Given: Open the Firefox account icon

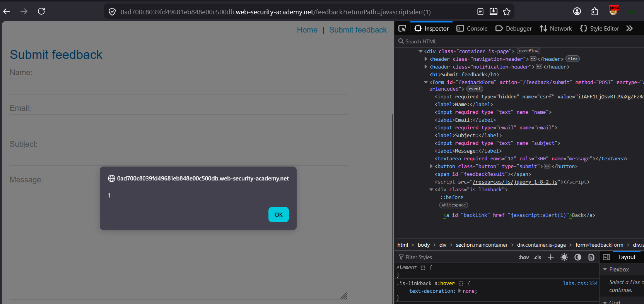Looking at the screenshot, I should [577, 11].
